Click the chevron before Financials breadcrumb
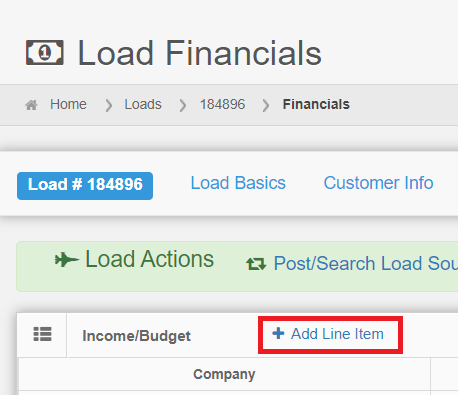 click(266, 105)
